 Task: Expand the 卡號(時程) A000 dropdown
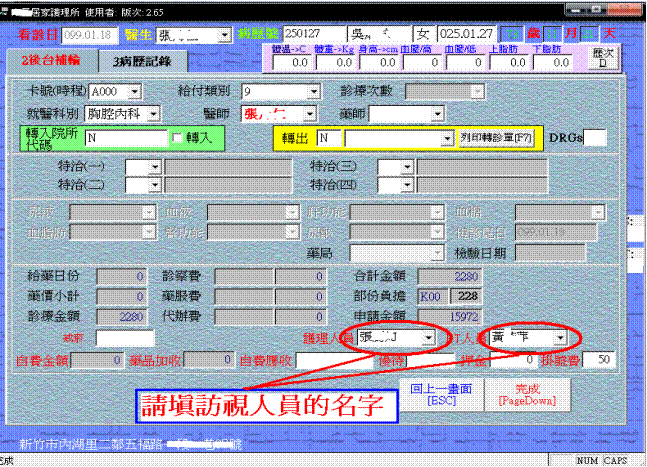pos(136,91)
